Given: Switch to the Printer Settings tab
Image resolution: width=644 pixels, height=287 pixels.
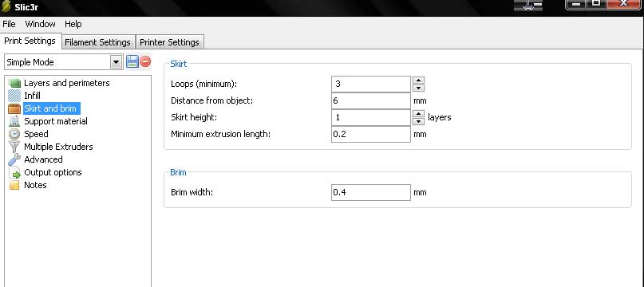Looking at the screenshot, I should point(169,42).
